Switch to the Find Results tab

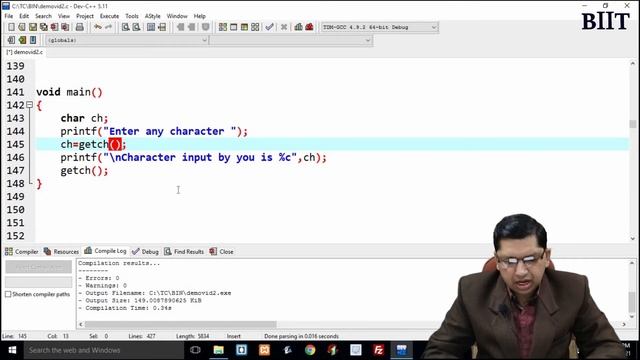click(x=184, y=251)
